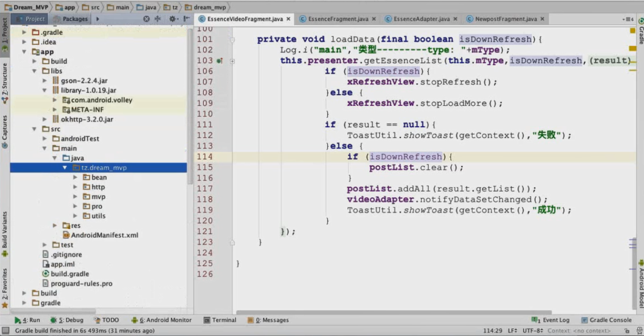
Task: Open the Event Log
Action: [550, 320]
